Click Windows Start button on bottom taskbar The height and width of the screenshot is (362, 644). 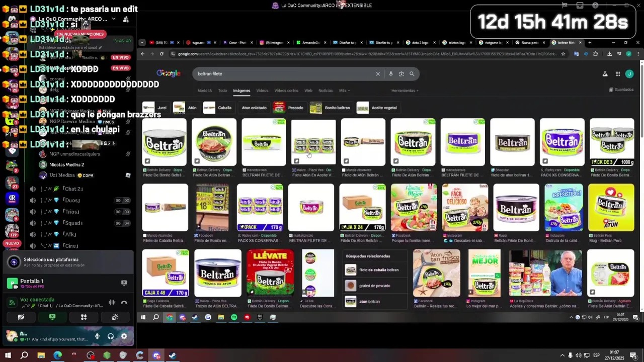pos(8,355)
